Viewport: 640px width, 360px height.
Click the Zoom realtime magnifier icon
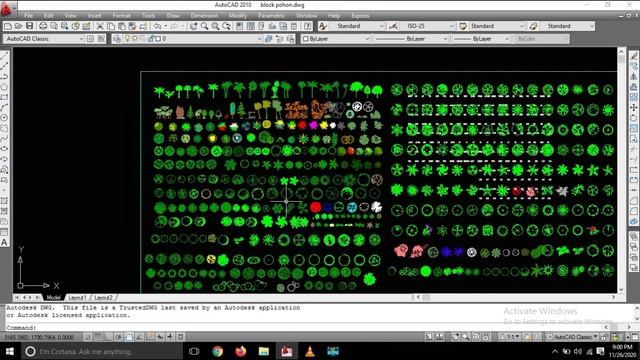(204, 26)
